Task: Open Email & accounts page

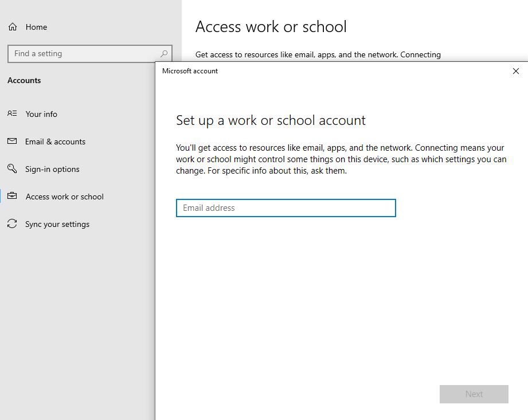Action: pyautogui.click(x=55, y=142)
